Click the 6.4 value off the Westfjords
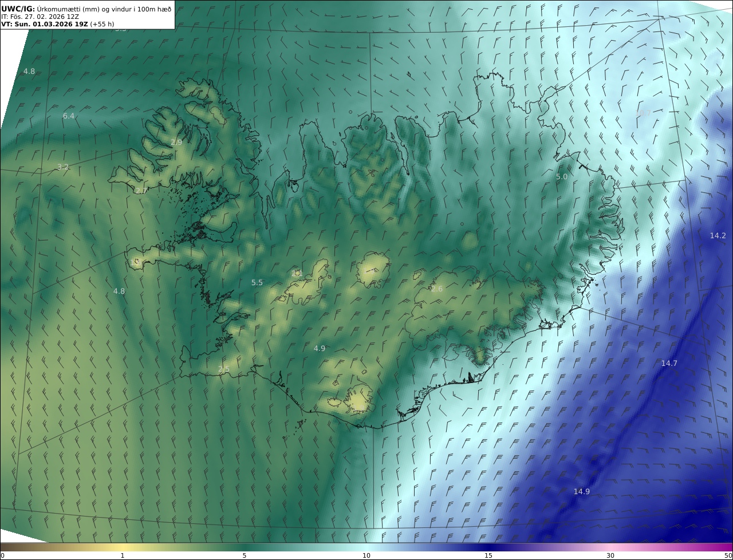This screenshot has height=560, width=733. [x=69, y=116]
